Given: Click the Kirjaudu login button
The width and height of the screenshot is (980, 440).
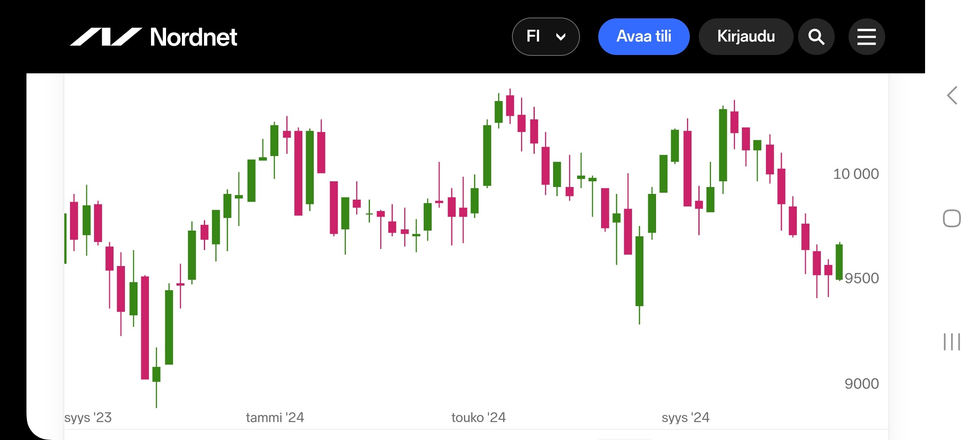Looking at the screenshot, I should pyautogui.click(x=746, y=37).
